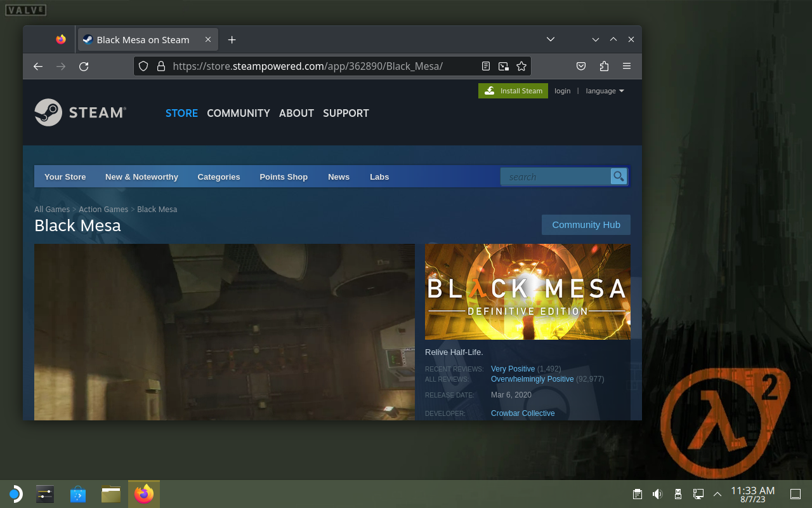Click the Overwhelmingly Positive all reviews link
The image size is (812, 508).
click(x=532, y=379)
